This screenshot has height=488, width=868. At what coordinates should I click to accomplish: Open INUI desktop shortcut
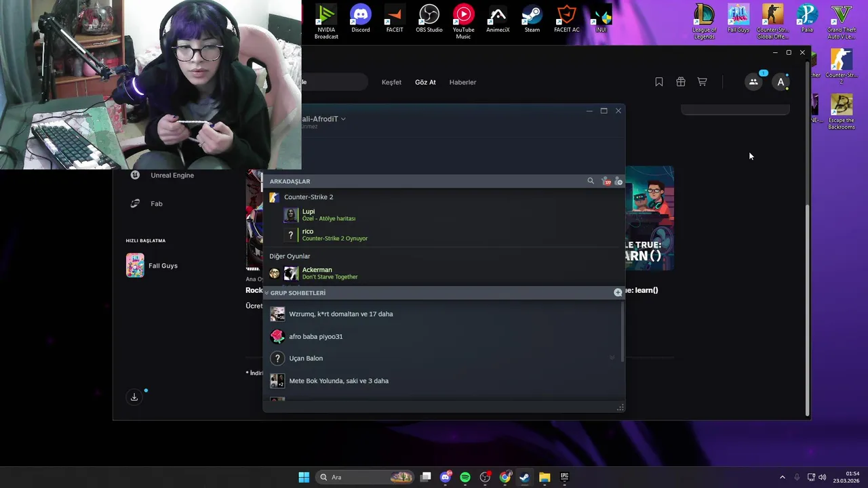601,19
